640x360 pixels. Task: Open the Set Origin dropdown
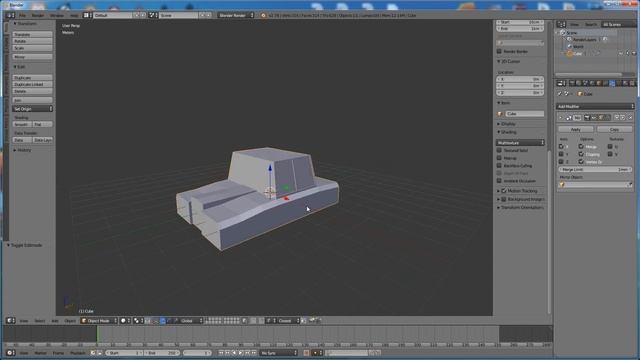(x=32, y=109)
